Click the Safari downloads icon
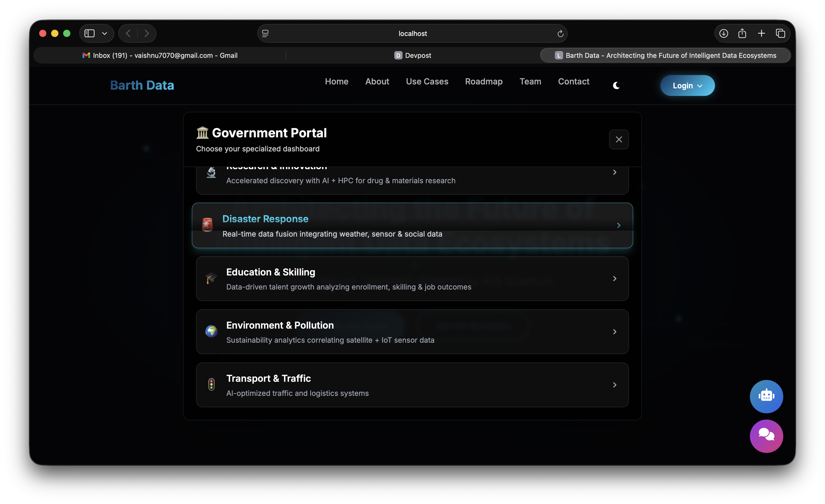Screen dimensions: 825x504 [x=724, y=33]
